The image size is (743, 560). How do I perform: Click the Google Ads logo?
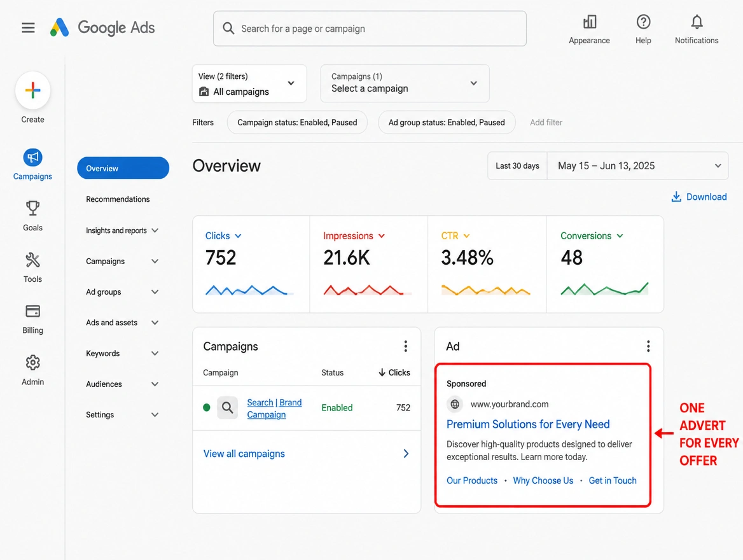102,27
